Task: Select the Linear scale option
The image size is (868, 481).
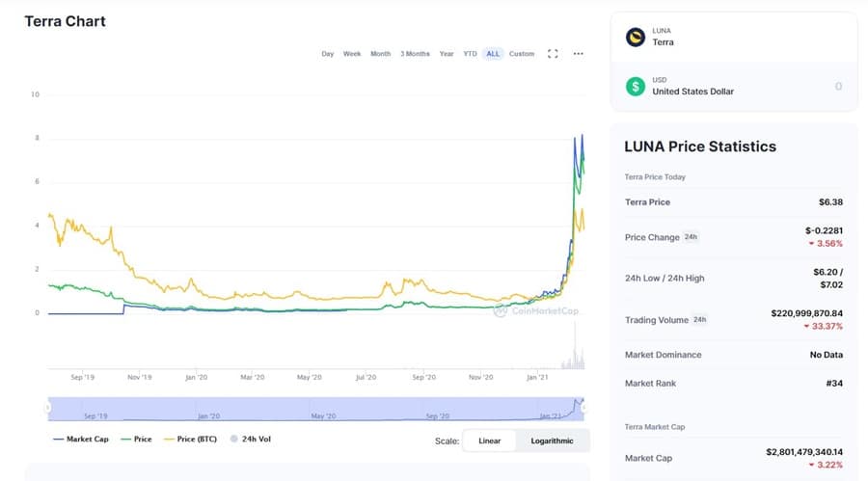Action: coord(490,441)
